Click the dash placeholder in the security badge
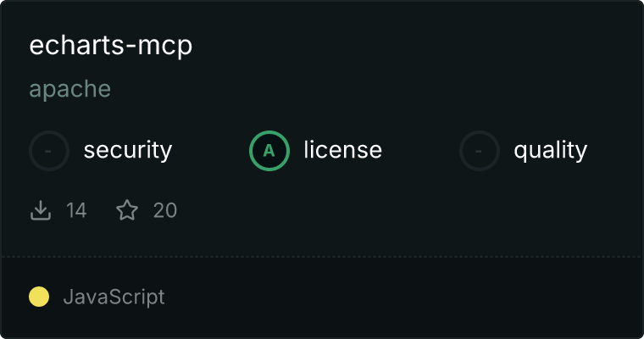 click(48, 151)
